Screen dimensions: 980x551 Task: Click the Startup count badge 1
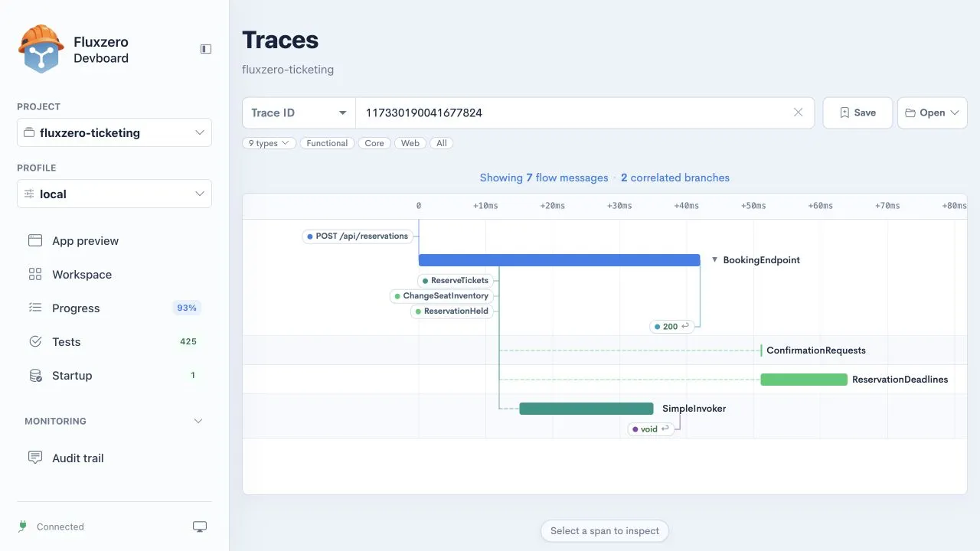193,376
